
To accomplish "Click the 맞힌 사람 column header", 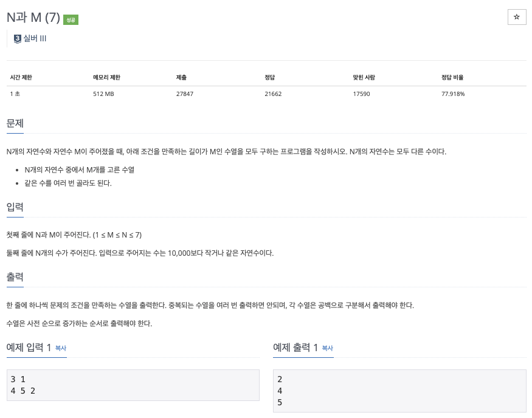I will [364, 77].
